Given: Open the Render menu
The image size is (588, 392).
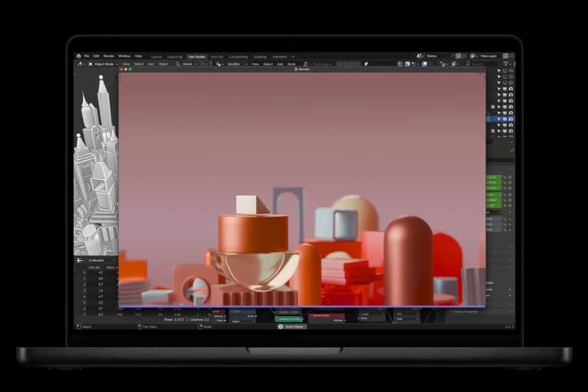Looking at the screenshot, I should tap(108, 56).
